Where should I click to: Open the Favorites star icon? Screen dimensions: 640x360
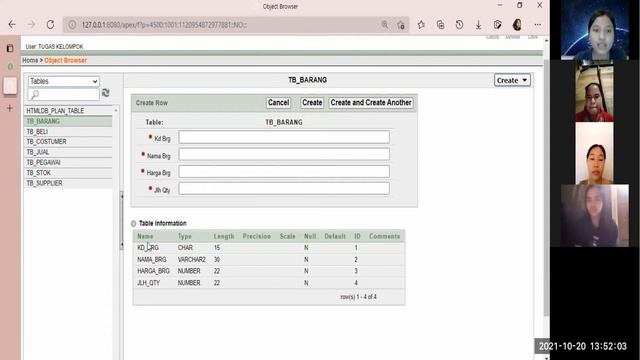pos(421,25)
